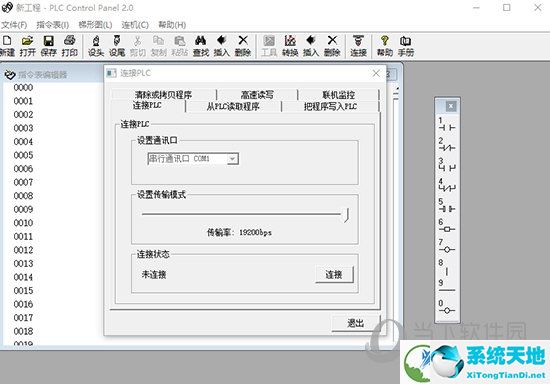This screenshot has width=550, height=384.
Task: Select ladder symbol 2 normally-closed contact
Action: [x=447, y=145]
